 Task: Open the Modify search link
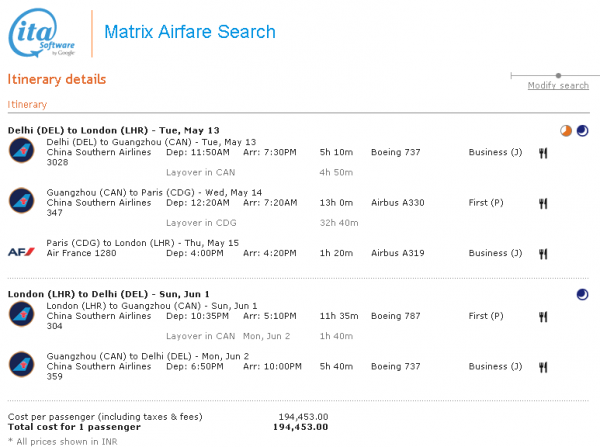[x=558, y=85]
